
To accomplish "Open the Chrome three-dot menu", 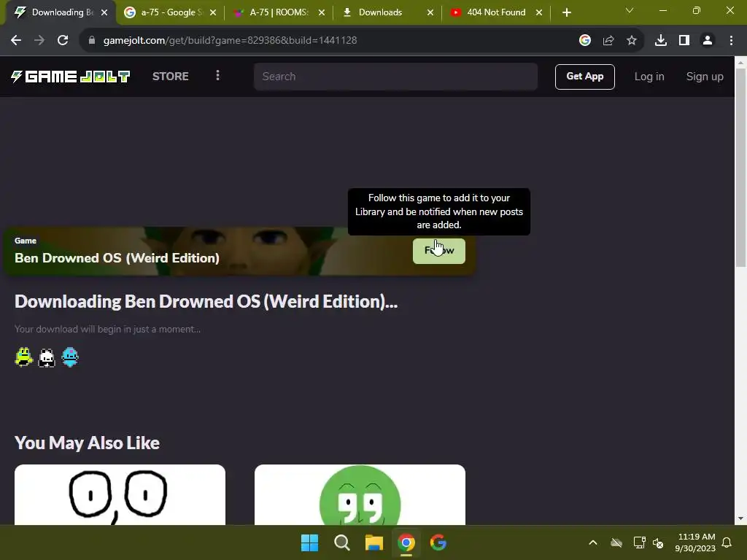I will tap(731, 41).
